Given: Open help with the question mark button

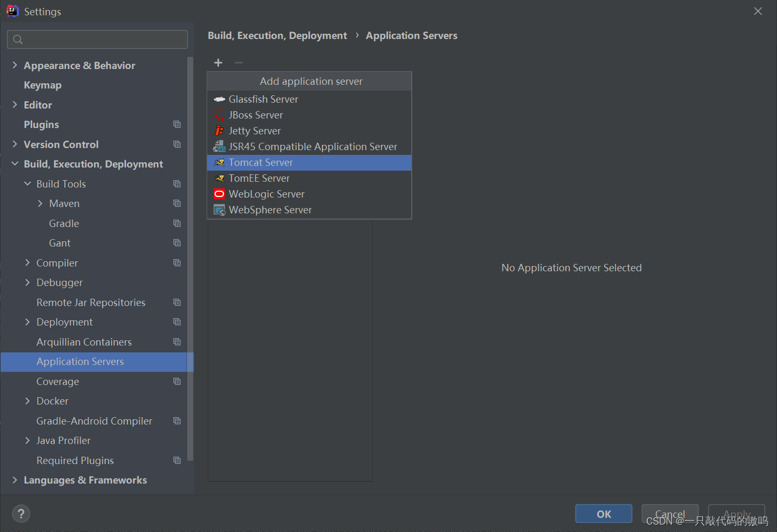Looking at the screenshot, I should [21, 514].
